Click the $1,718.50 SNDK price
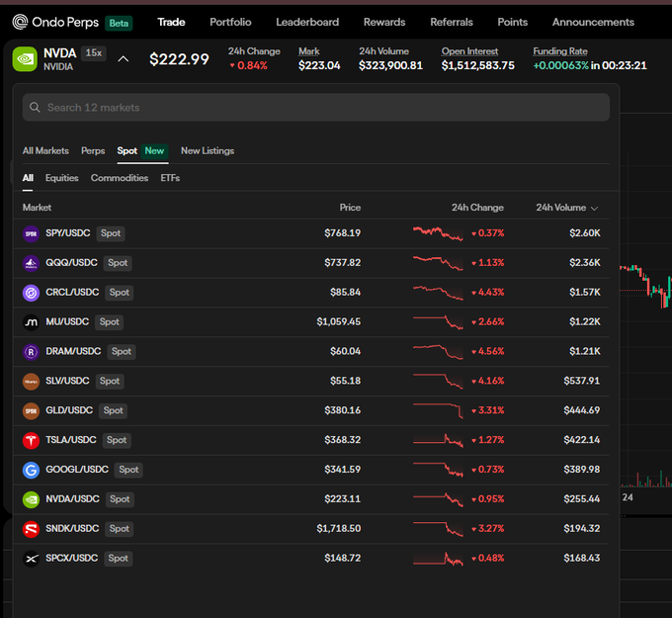The height and width of the screenshot is (618, 672). point(339,529)
